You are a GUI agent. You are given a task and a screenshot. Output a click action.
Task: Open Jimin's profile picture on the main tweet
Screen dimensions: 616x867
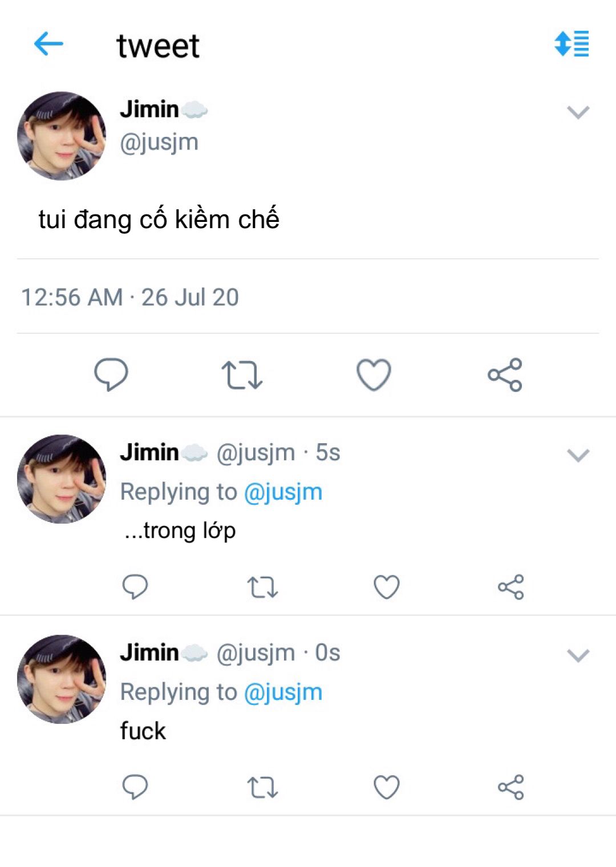tap(62, 136)
